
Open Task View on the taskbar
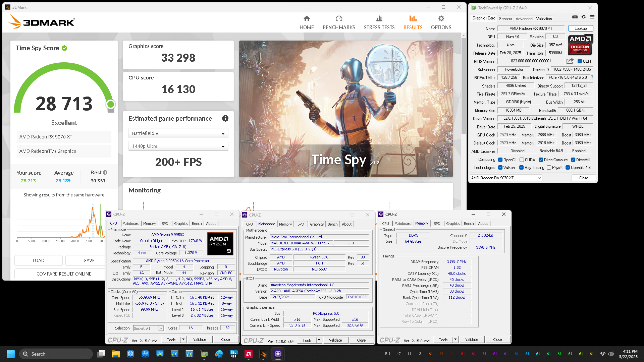pos(101,354)
